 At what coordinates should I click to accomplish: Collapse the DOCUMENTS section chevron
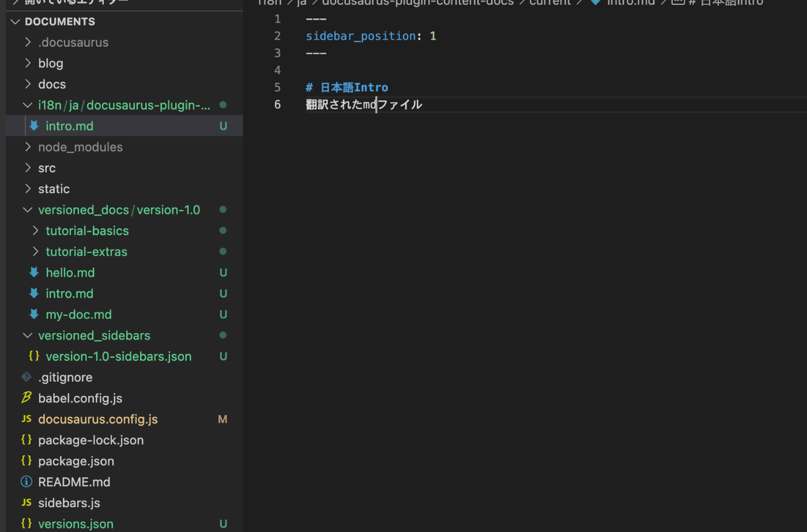(16, 22)
